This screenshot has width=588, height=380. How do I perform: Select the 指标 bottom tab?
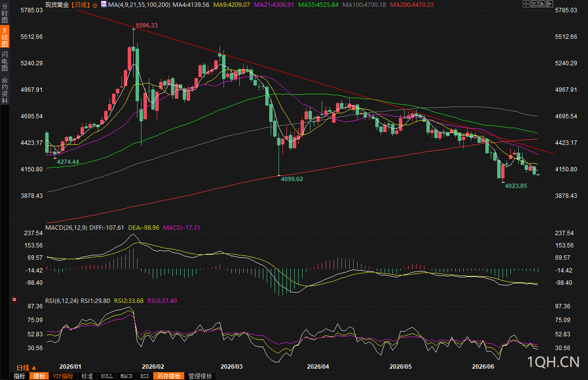(x=20, y=376)
